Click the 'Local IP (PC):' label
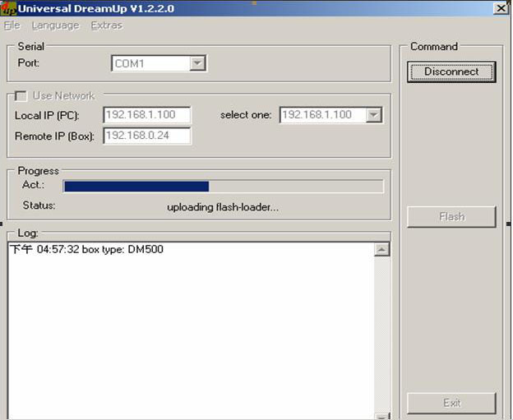 pos(47,115)
